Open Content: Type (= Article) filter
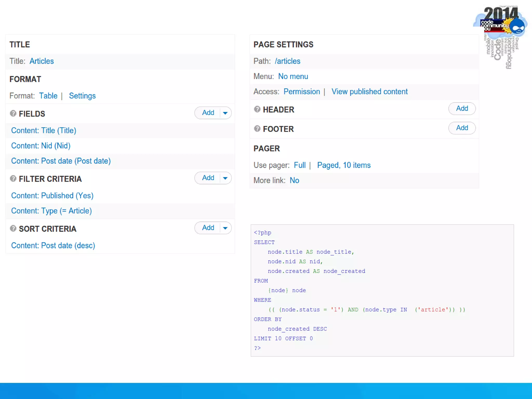 pos(51,211)
